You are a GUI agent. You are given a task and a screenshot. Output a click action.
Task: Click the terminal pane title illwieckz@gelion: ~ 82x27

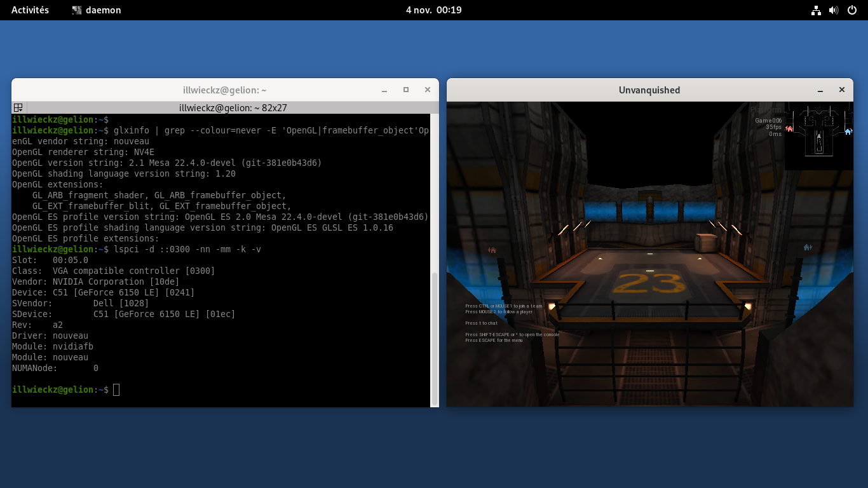click(x=233, y=108)
